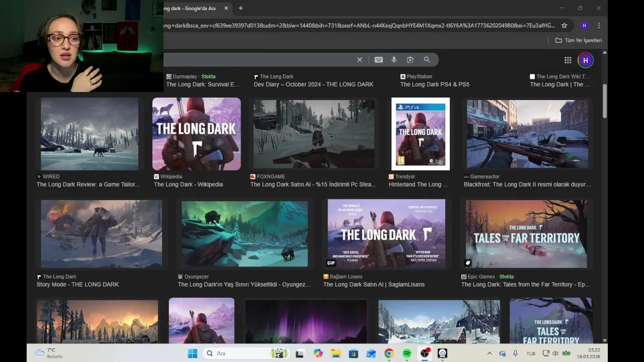
Task: Launch Copilot from the taskbar
Action: tap(318, 353)
